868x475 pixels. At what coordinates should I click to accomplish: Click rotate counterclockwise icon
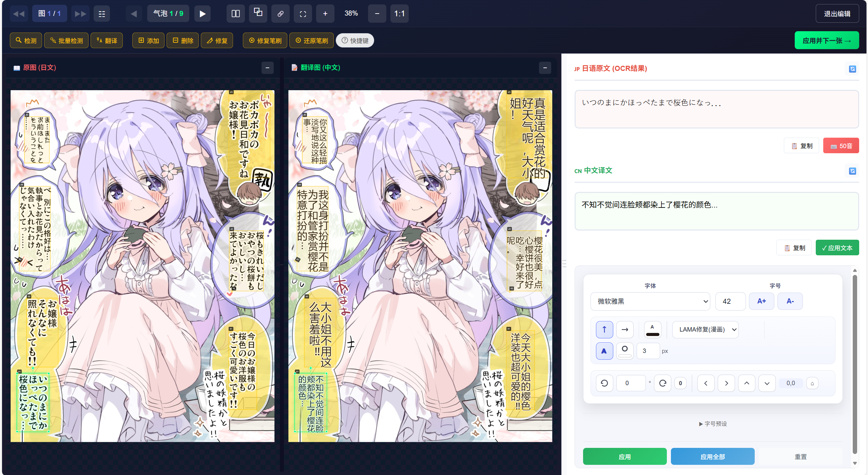[x=604, y=383]
